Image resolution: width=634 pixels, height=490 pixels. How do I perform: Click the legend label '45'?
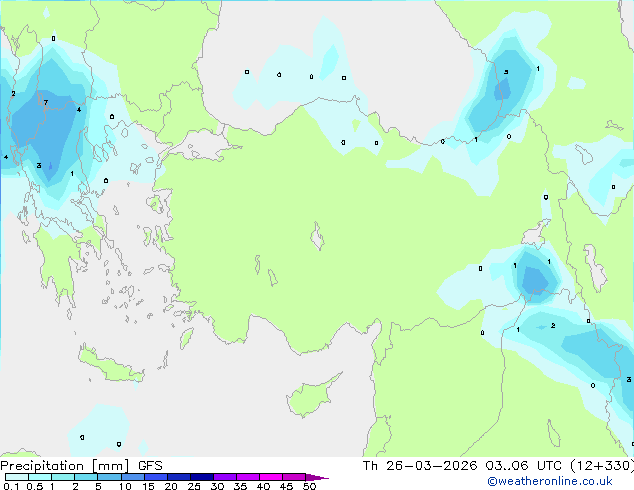[286, 486]
